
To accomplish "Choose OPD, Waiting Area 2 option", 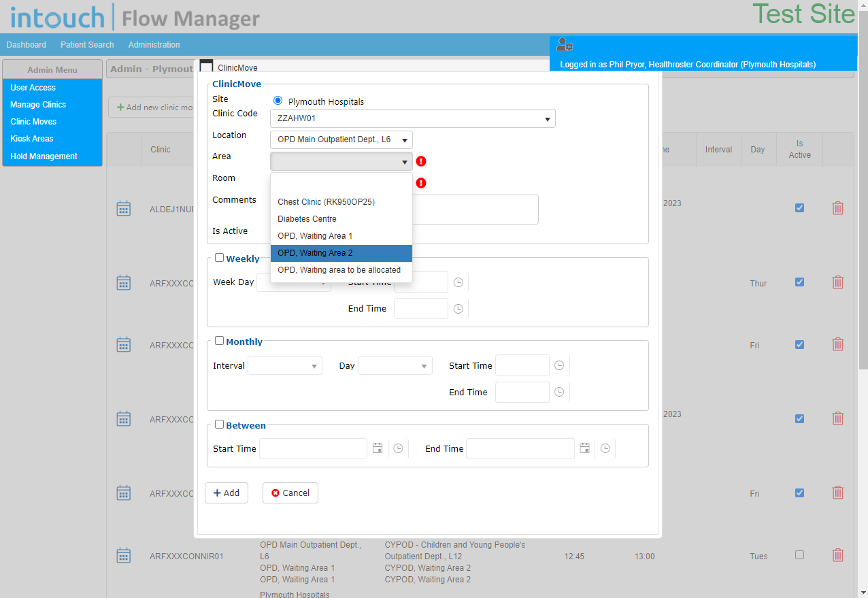I will 341,253.
